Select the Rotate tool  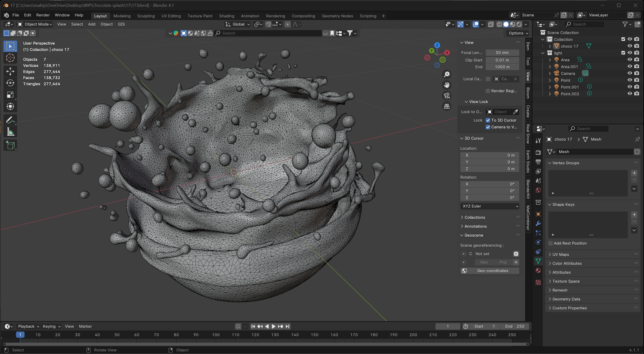coord(10,83)
